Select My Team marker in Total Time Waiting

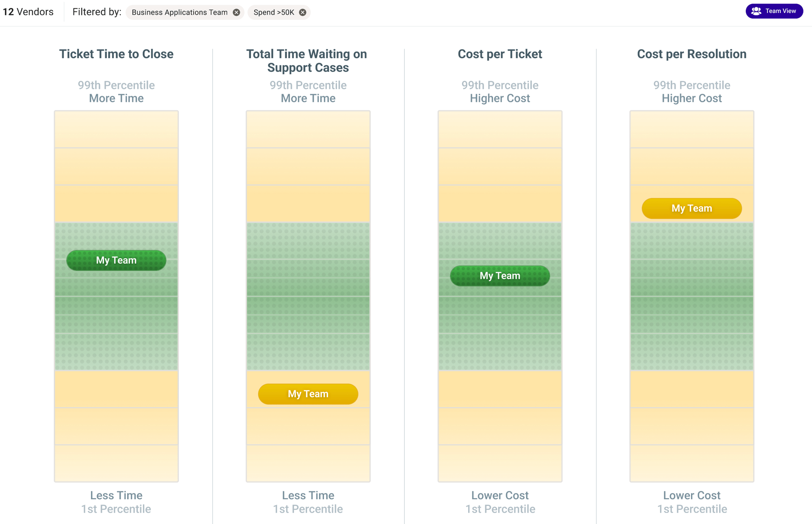click(308, 394)
